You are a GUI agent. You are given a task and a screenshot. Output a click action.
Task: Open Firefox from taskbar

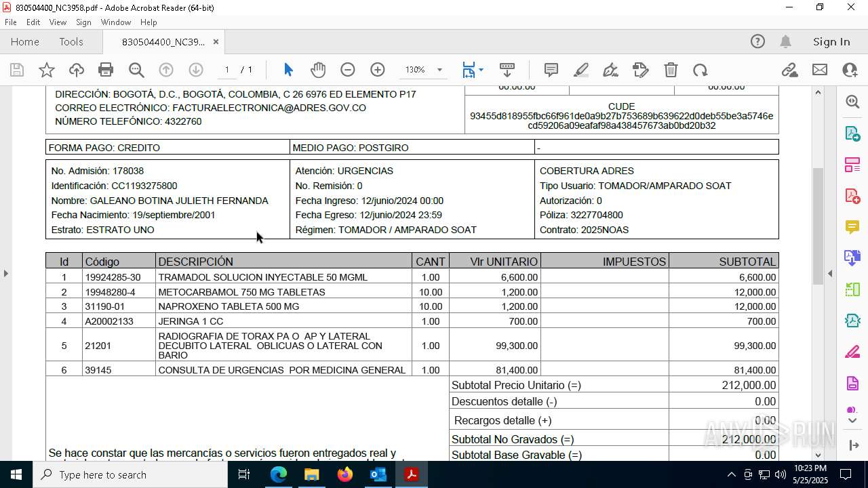coord(345,474)
